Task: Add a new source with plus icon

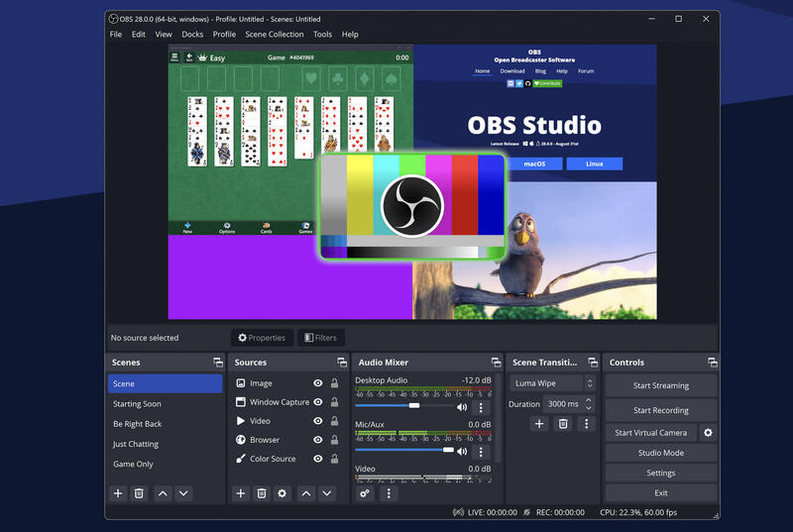Action: pyautogui.click(x=241, y=493)
